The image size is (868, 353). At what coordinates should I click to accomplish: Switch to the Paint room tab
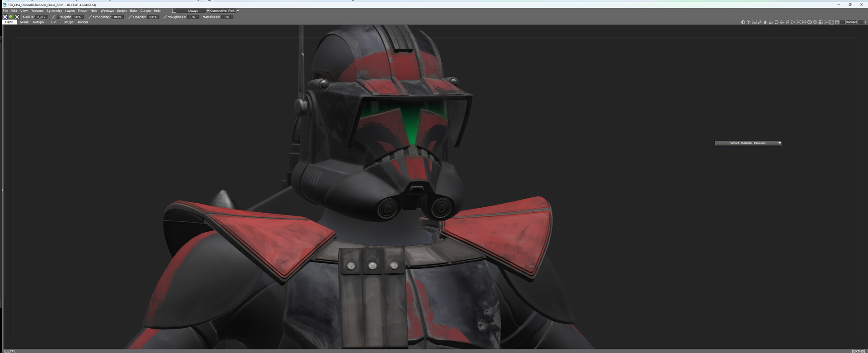[9, 22]
